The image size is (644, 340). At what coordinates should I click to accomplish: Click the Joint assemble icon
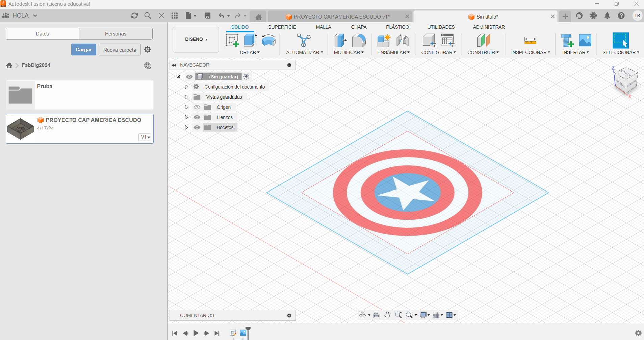403,40
